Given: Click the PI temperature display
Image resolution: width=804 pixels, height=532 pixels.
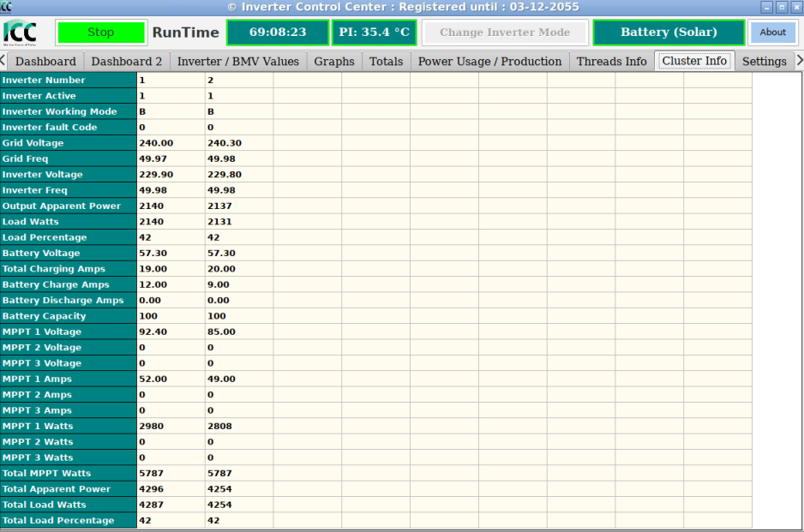Looking at the screenshot, I should click(x=374, y=33).
